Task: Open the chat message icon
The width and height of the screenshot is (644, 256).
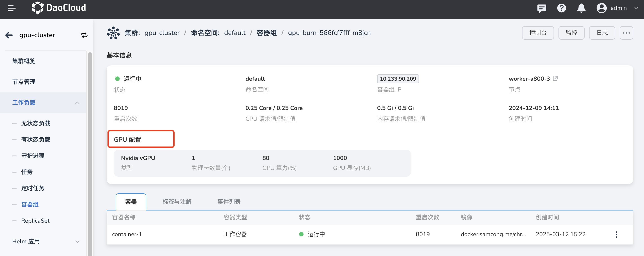Action: tap(541, 8)
